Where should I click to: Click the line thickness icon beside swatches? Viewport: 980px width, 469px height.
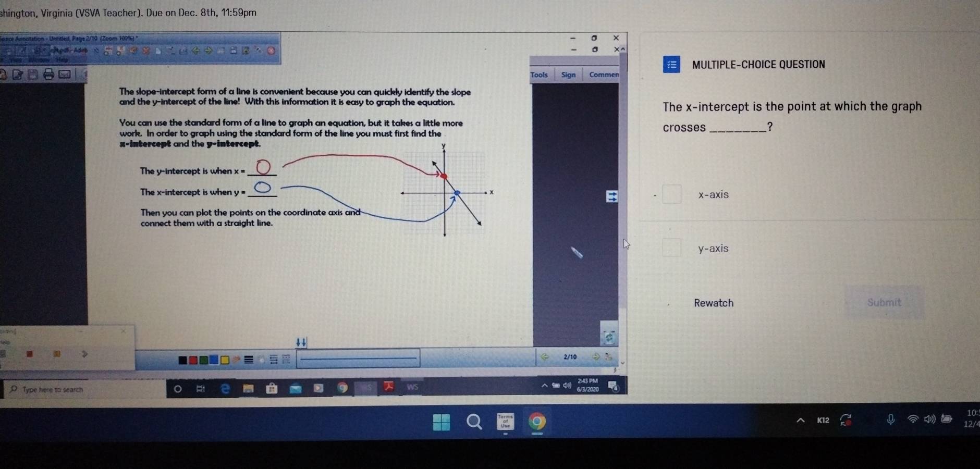pos(248,360)
